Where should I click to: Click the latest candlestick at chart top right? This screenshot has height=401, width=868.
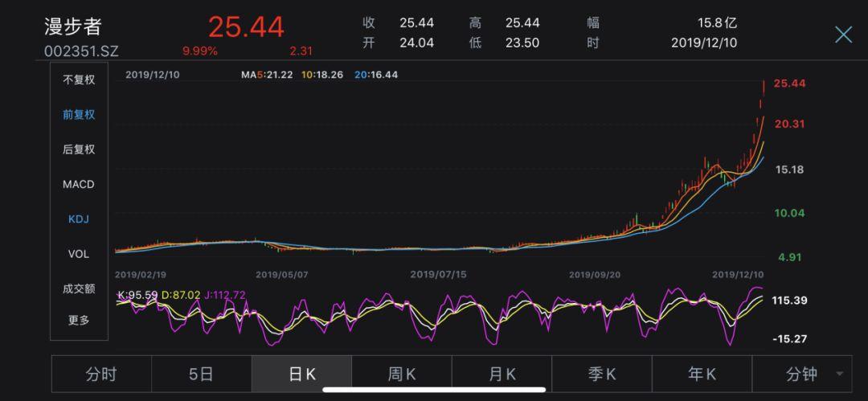764,88
